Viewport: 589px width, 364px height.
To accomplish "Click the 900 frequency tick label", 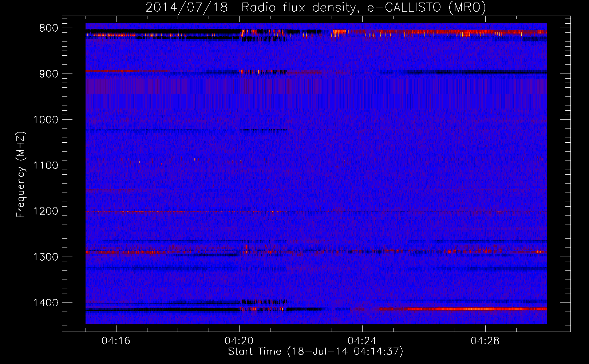I will point(48,74).
